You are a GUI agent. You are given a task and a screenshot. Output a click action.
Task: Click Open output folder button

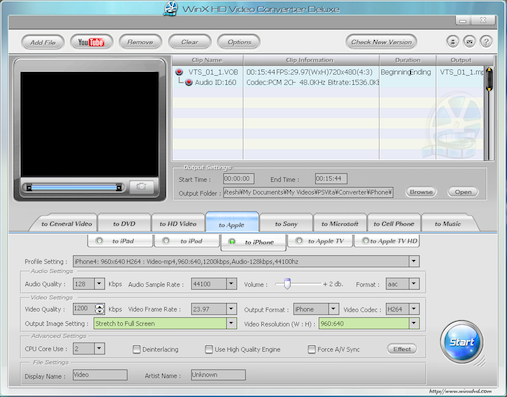coord(463,192)
